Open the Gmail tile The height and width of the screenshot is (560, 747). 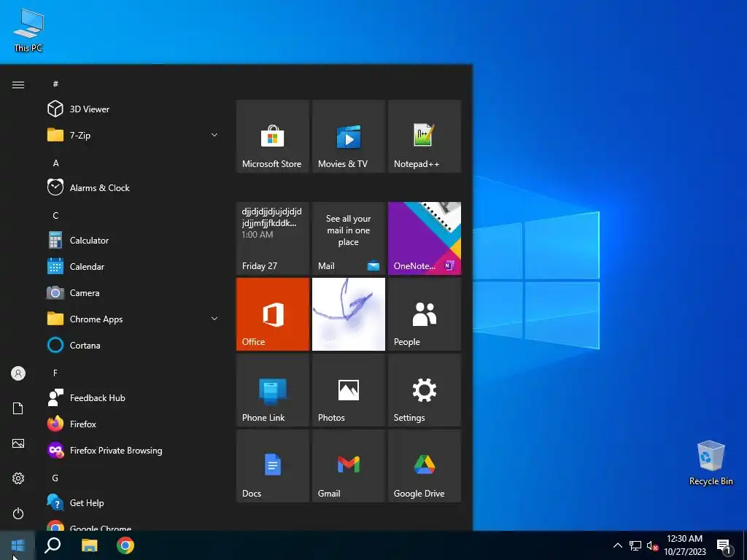(348, 466)
